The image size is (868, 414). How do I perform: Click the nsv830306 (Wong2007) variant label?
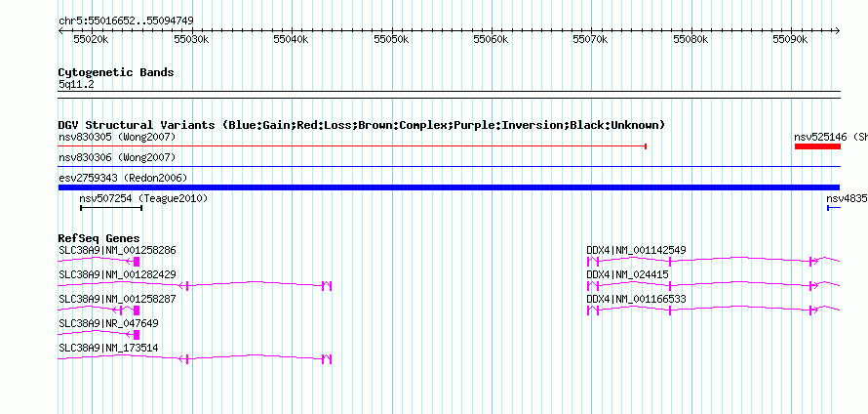pos(117,158)
